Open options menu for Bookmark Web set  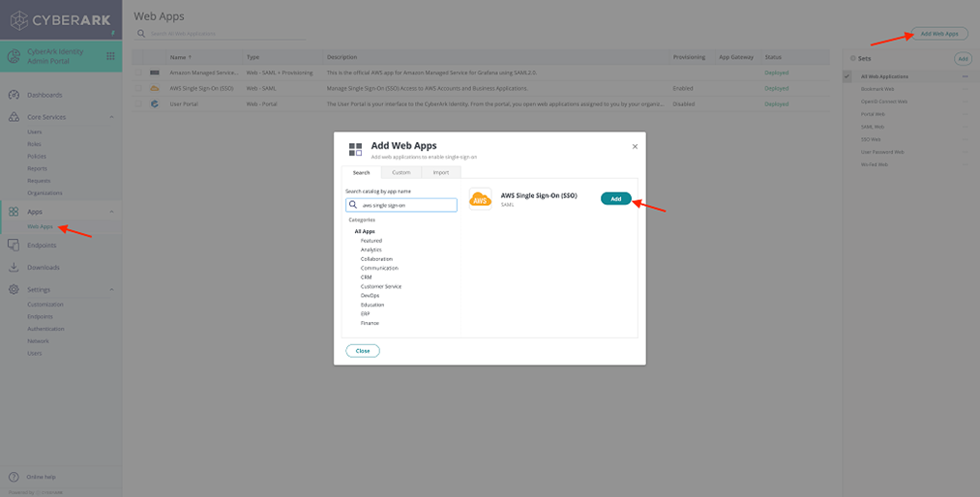[x=965, y=89]
